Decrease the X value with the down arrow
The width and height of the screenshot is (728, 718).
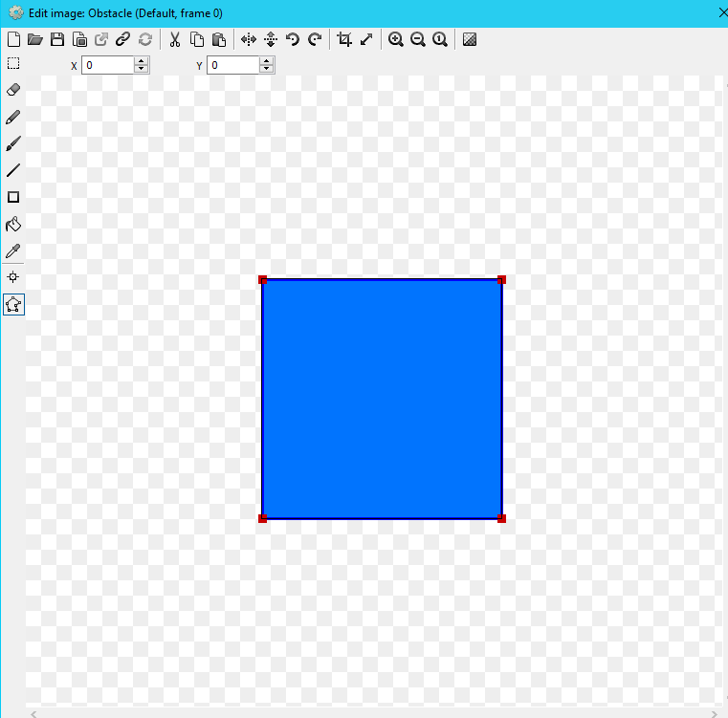pyautogui.click(x=142, y=69)
